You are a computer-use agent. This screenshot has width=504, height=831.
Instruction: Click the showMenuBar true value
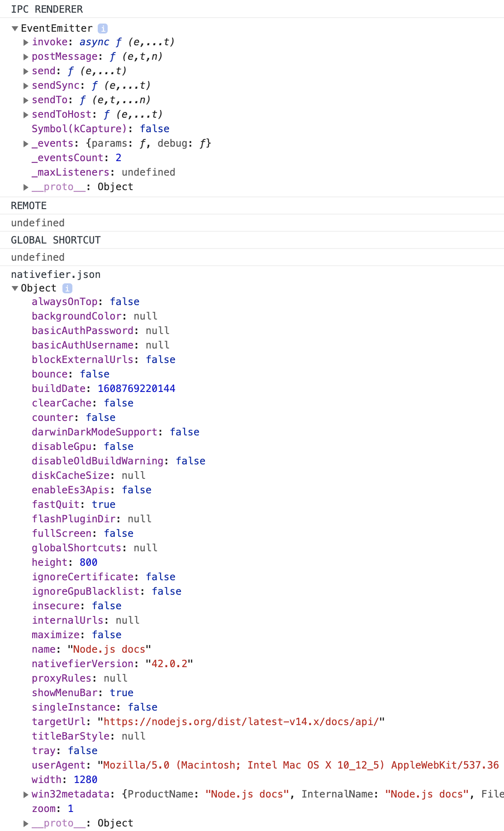[122, 692]
